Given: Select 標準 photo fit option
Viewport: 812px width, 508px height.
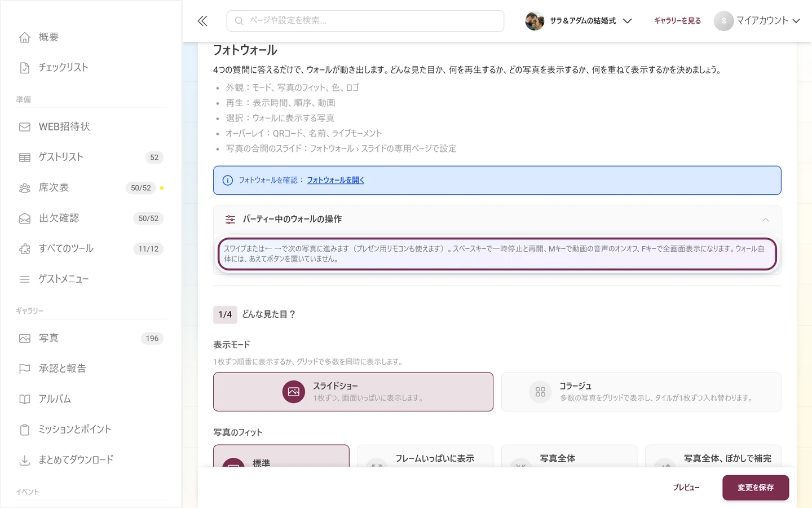Looking at the screenshot, I should 281,456.
